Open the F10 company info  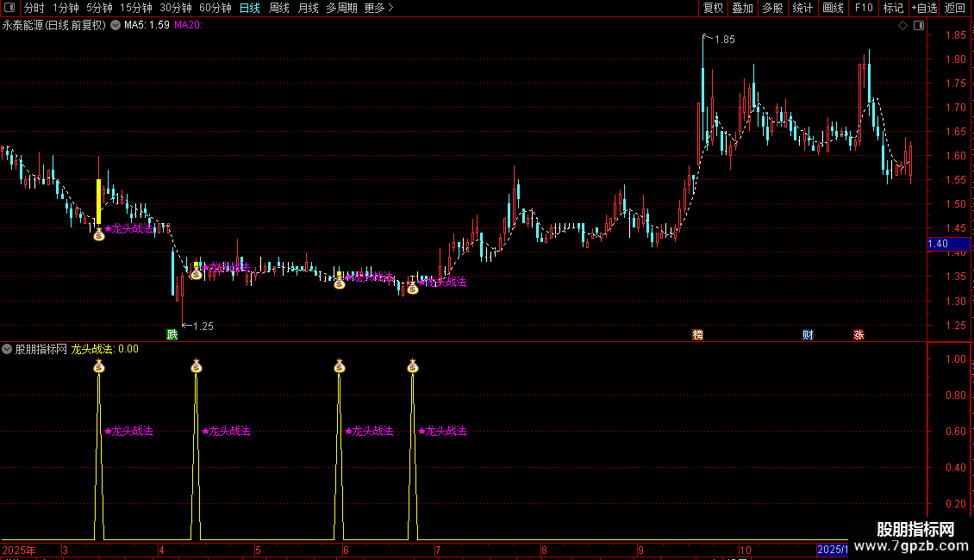tap(864, 8)
